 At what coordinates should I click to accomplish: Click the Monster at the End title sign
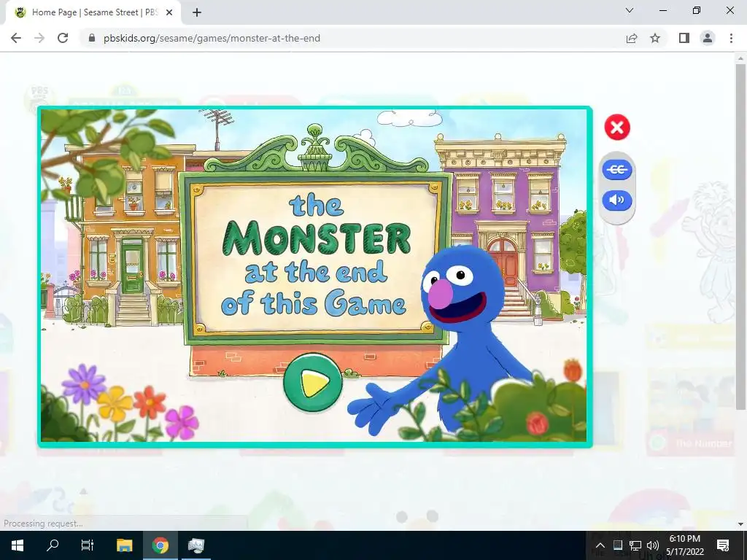314,258
